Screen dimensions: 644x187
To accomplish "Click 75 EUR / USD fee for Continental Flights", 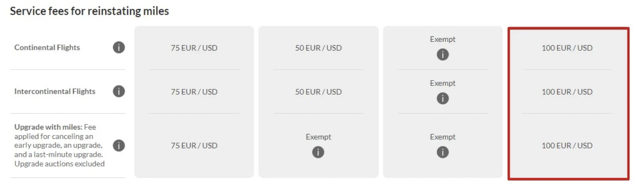I will tap(194, 48).
